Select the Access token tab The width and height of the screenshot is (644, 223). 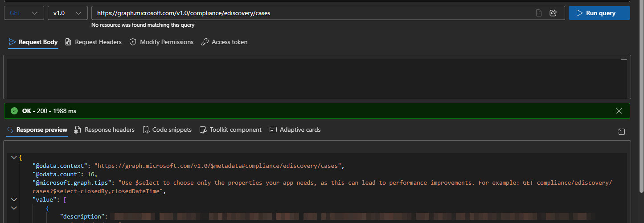(224, 42)
